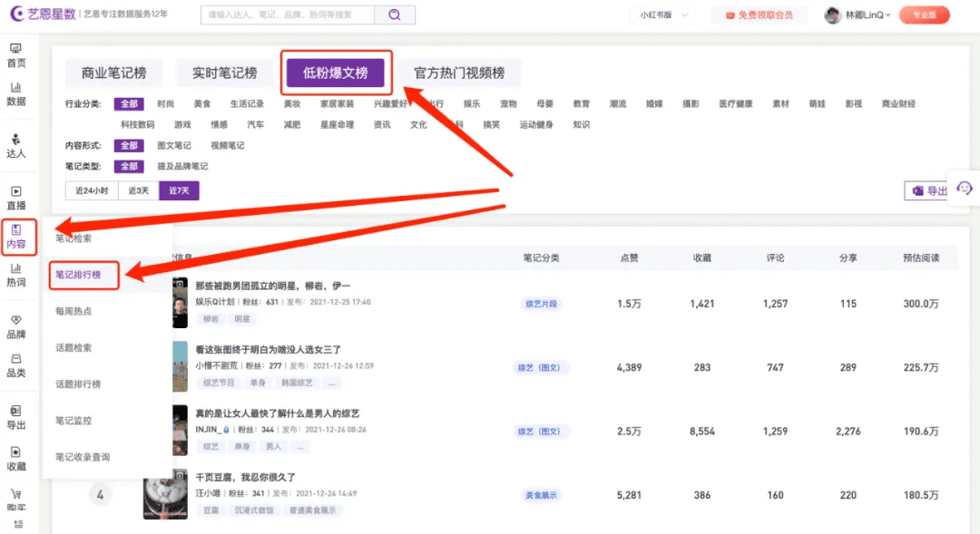Viewport: 980px width, 534px height.
Task: Select the 图文笔记 content format
Action: tap(173, 146)
